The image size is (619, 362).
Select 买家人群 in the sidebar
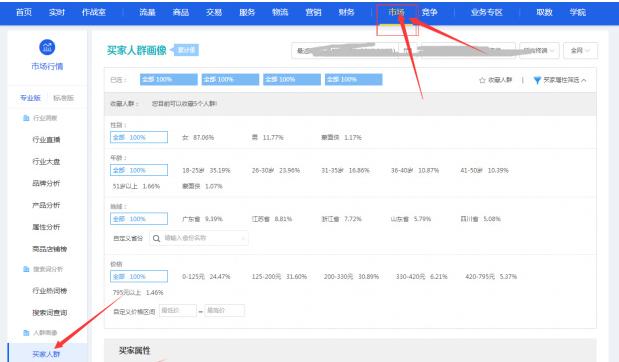46,354
